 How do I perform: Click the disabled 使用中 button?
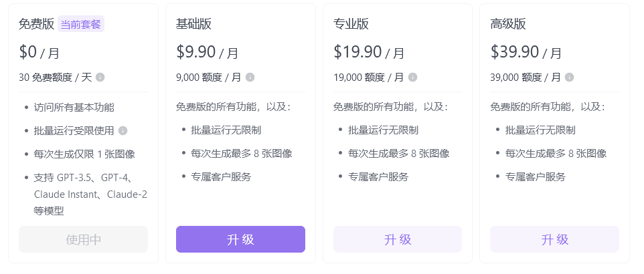(83, 239)
